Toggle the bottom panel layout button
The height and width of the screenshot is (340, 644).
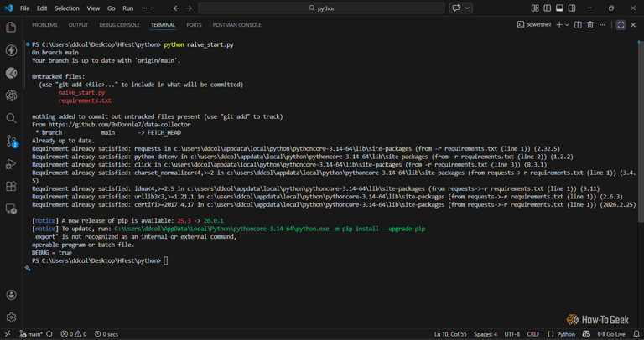pyautogui.click(x=559, y=8)
